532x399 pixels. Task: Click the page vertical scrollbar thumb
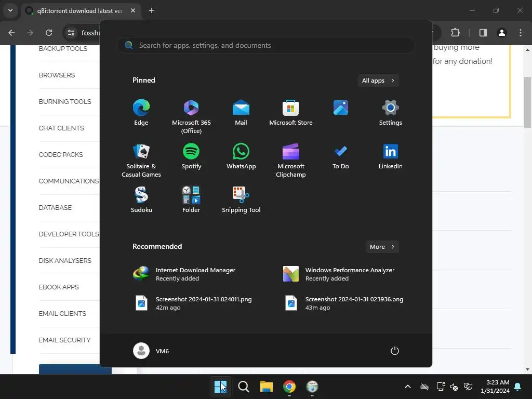(527, 102)
